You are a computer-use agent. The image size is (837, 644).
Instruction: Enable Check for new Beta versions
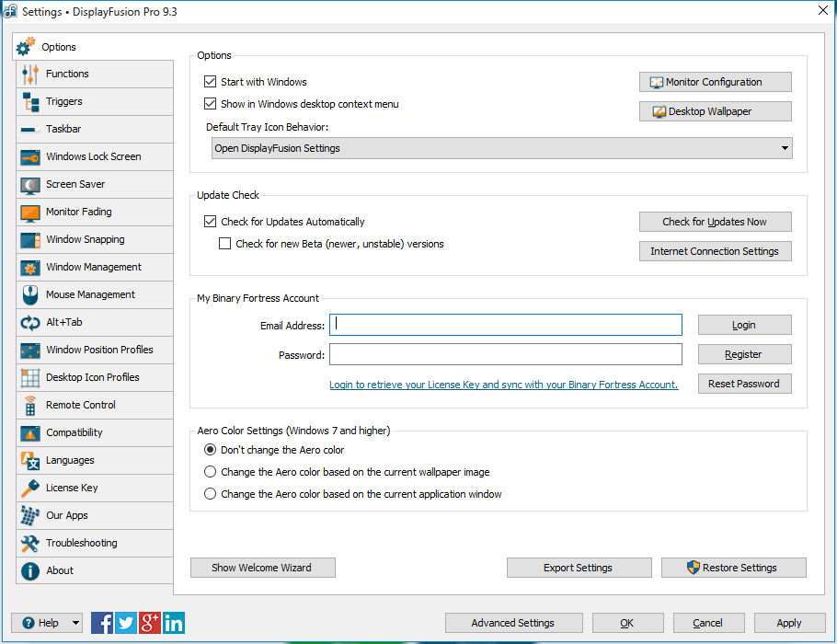225,244
